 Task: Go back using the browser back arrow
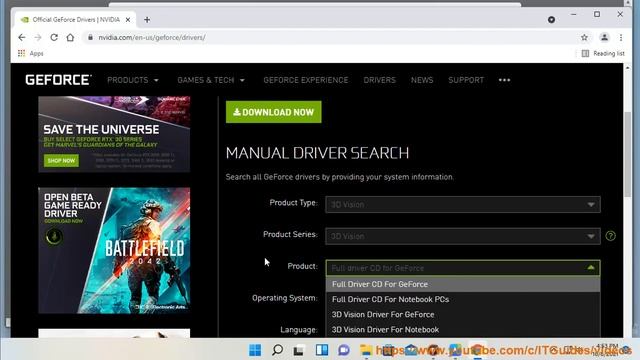[x=22, y=37]
